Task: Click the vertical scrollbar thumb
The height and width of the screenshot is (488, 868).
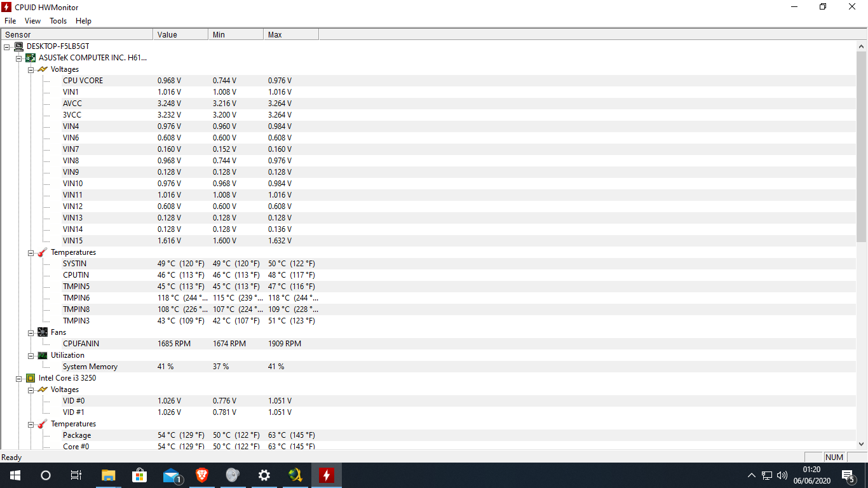Action: 862,146
